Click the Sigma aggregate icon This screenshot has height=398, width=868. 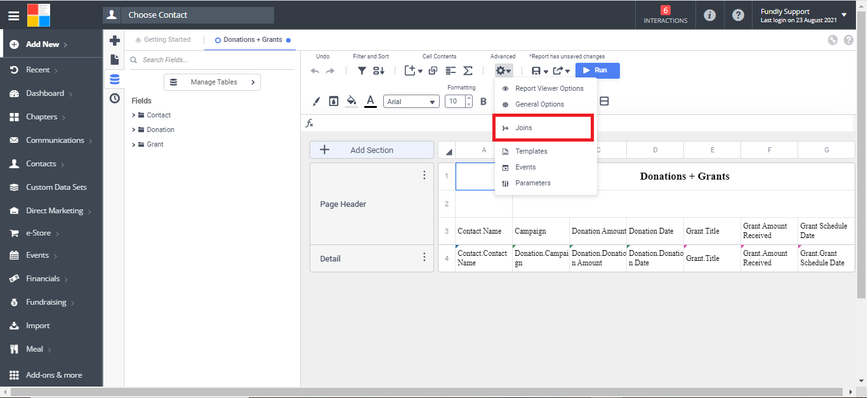(468, 71)
